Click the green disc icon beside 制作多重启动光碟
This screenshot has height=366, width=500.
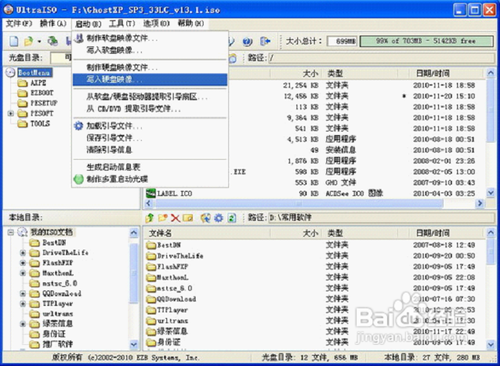78,179
